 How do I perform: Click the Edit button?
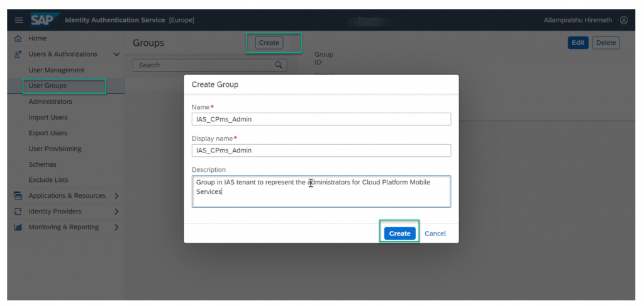point(578,43)
